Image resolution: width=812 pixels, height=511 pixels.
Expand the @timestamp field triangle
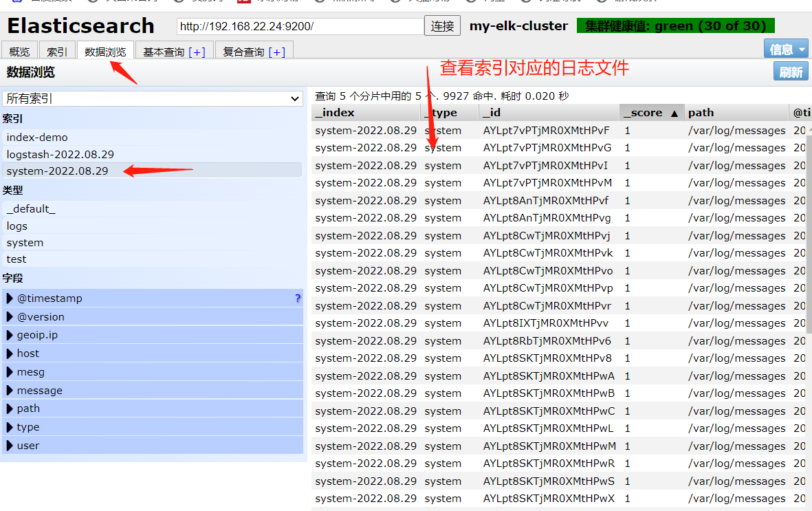pyautogui.click(x=10, y=298)
